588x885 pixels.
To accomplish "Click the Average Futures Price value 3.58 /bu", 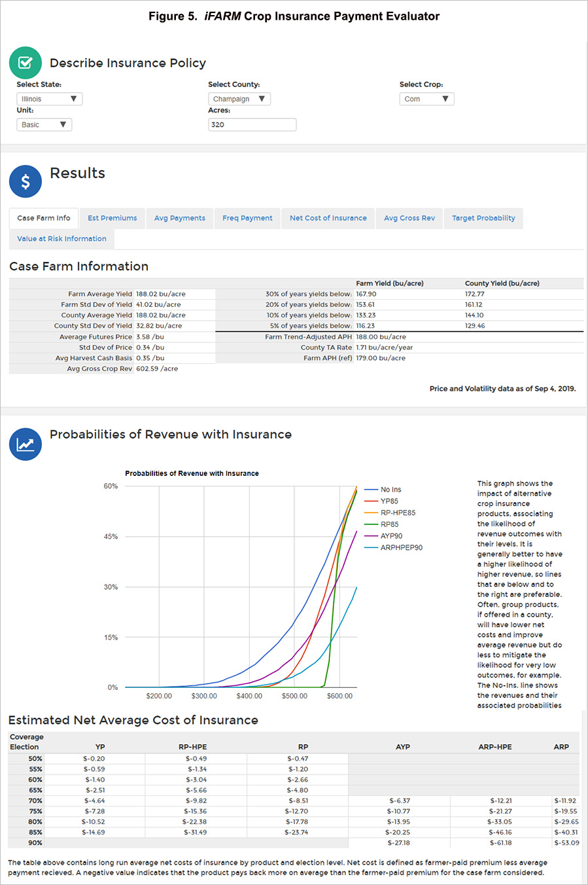I will 150,336.
